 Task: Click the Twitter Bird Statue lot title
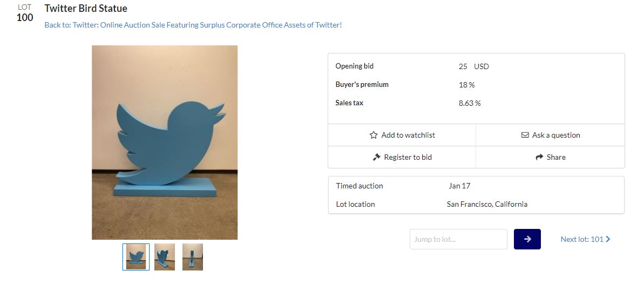[x=86, y=9]
